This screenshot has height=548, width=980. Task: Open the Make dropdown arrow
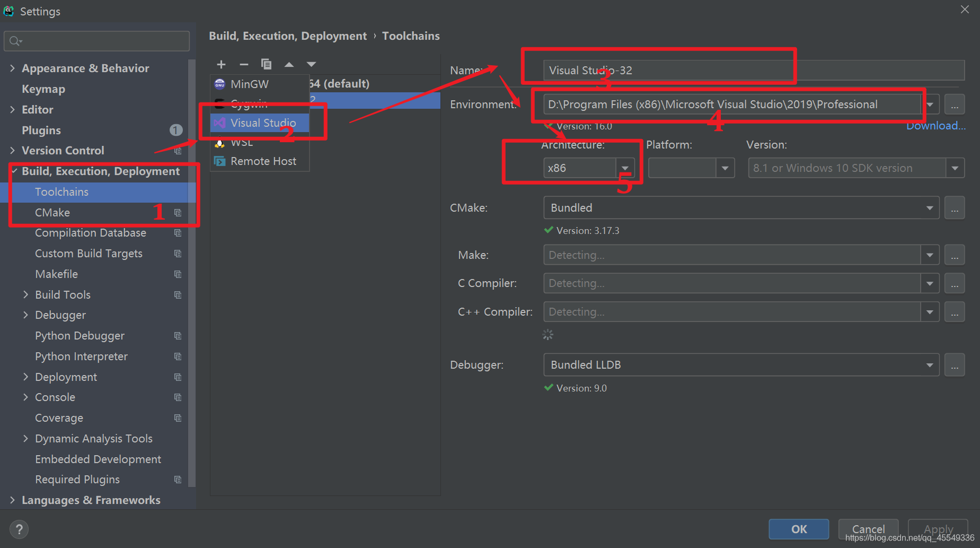point(930,255)
